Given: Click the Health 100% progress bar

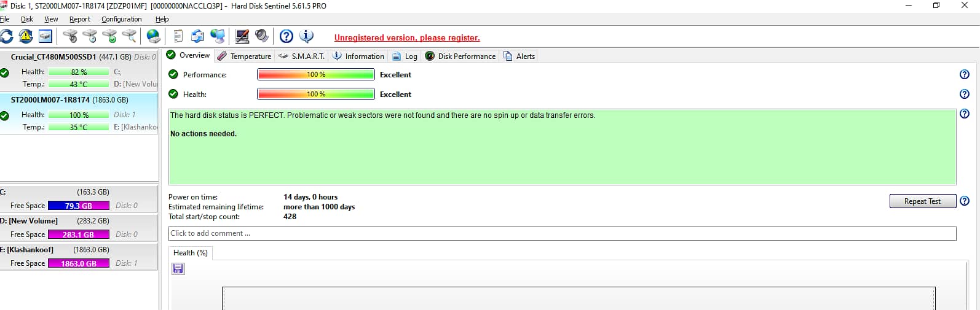Looking at the screenshot, I should pos(316,94).
